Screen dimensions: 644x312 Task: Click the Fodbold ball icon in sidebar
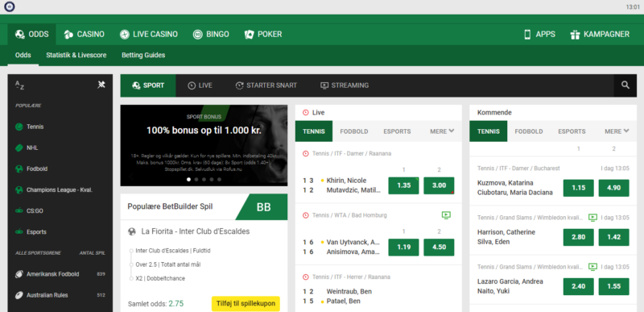[x=19, y=168]
